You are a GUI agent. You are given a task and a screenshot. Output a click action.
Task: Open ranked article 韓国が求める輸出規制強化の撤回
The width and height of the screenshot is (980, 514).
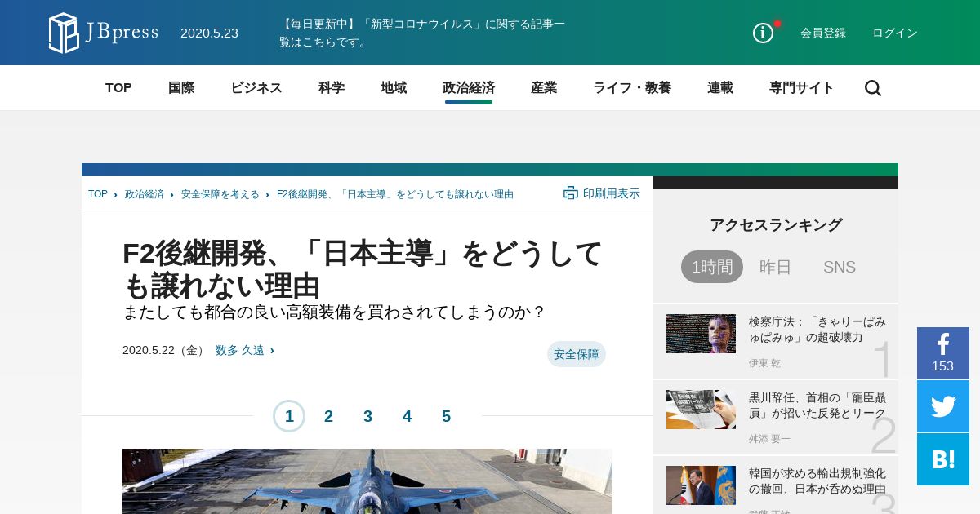point(817,481)
